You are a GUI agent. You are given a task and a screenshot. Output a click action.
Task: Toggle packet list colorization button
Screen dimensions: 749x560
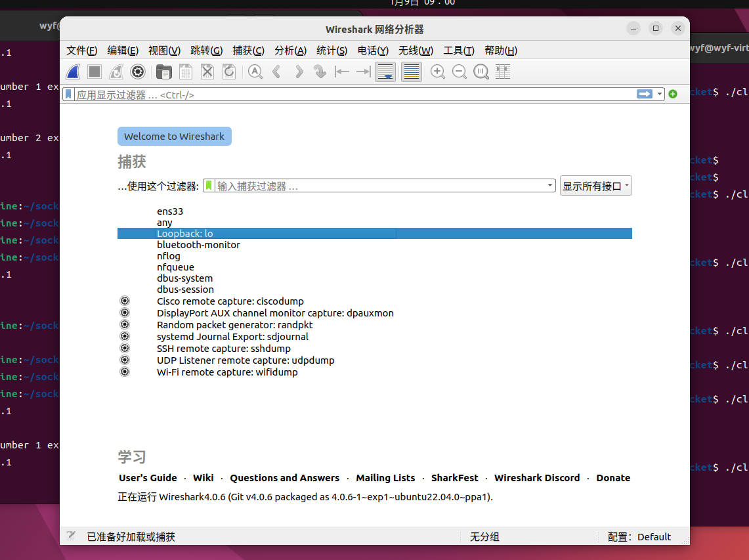click(x=412, y=72)
